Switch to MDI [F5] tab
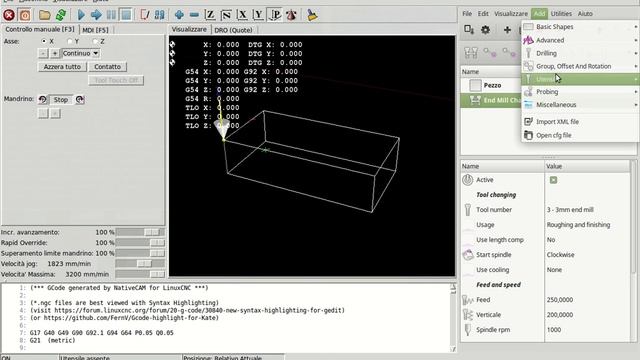This screenshot has width=640, height=360. [x=96, y=30]
